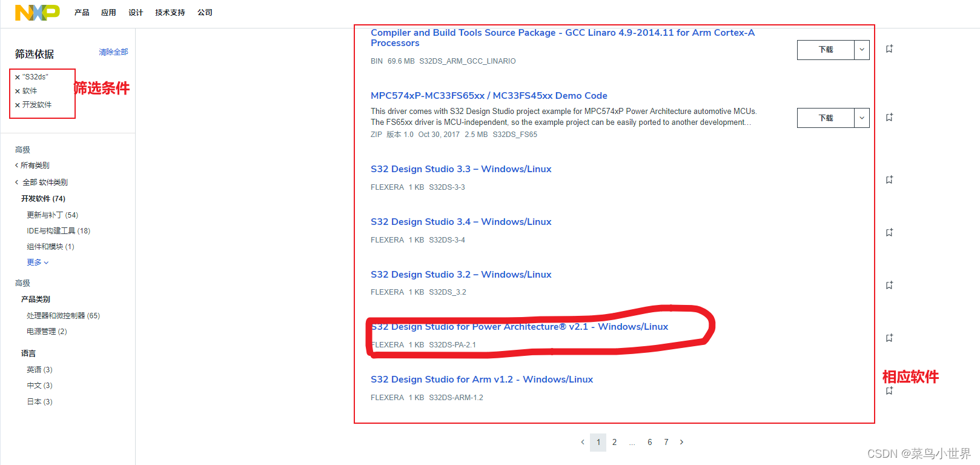Bookmark the Compiler and Build Tools Source Package

[x=889, y=49]
